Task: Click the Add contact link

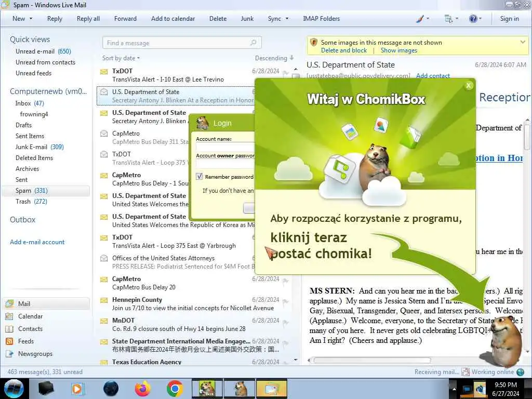Action: (x=433, y=76)
